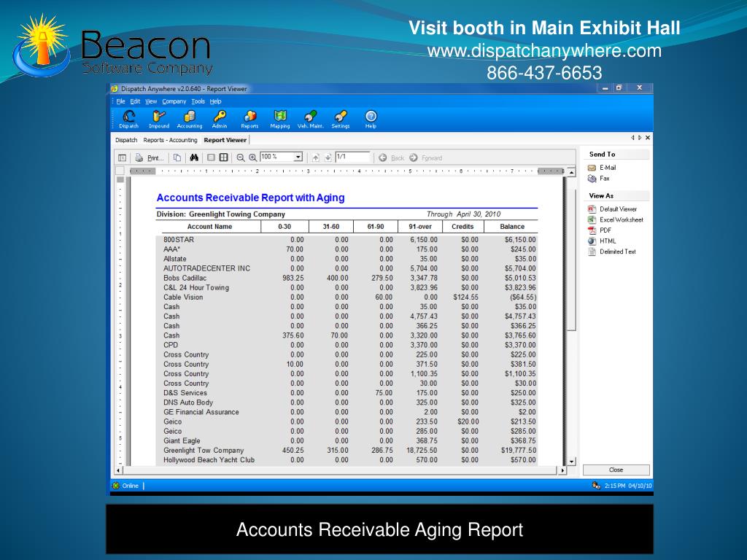Click the Bobs Cadillac account row
The height and width of the screenshot is (560, 747).
tap(347, 278)
